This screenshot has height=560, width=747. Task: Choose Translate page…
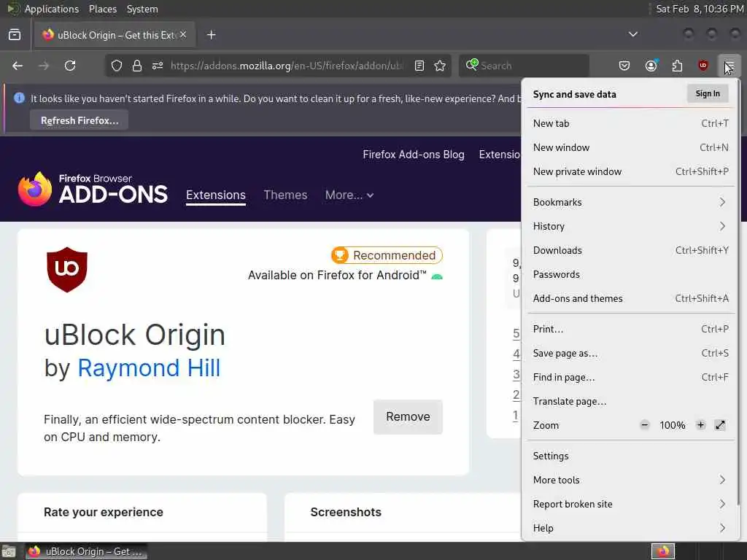631,402
